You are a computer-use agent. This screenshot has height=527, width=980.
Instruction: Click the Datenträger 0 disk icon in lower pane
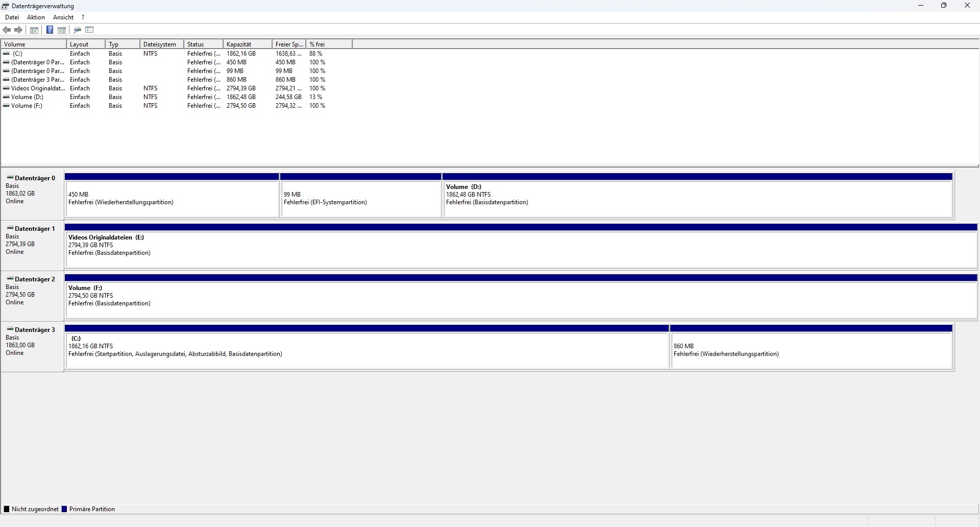(10, 178)
